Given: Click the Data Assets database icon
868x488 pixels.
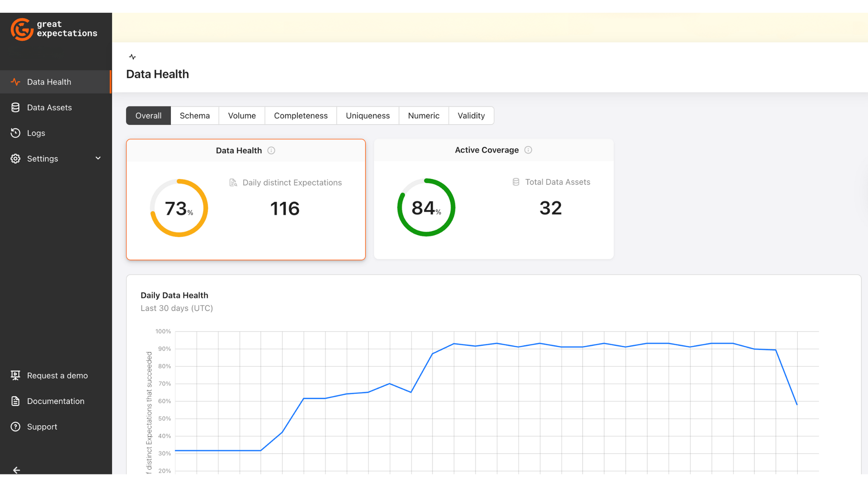Looking at the screenshot, I should pyautogui.click(x=15, y=107).
